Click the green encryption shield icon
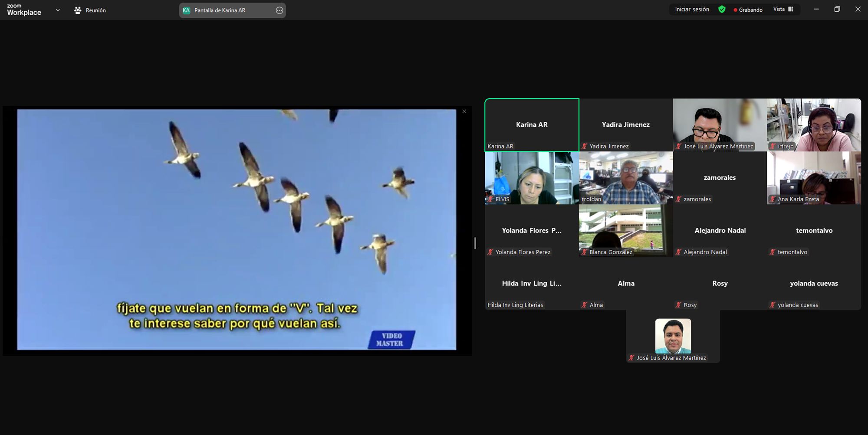 tap(722, 10)
